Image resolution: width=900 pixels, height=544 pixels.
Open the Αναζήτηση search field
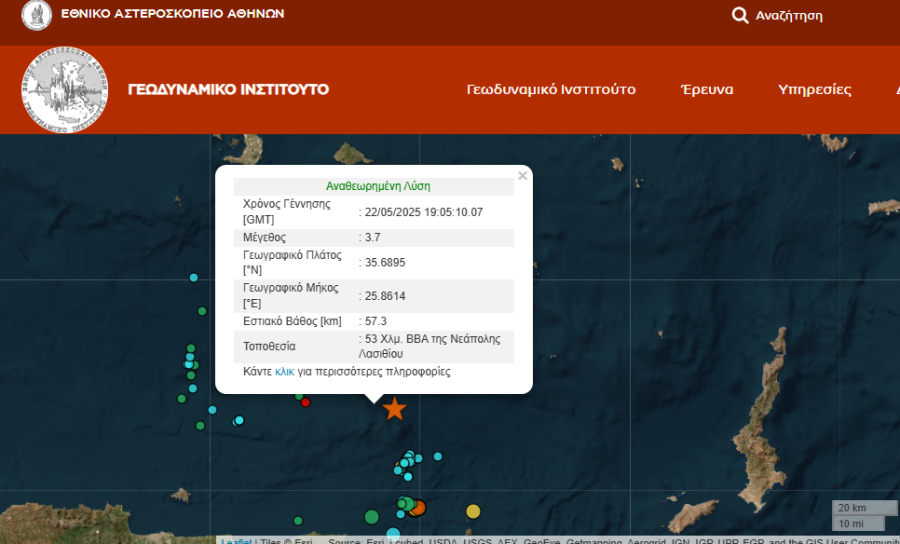[x=789, y=15]
